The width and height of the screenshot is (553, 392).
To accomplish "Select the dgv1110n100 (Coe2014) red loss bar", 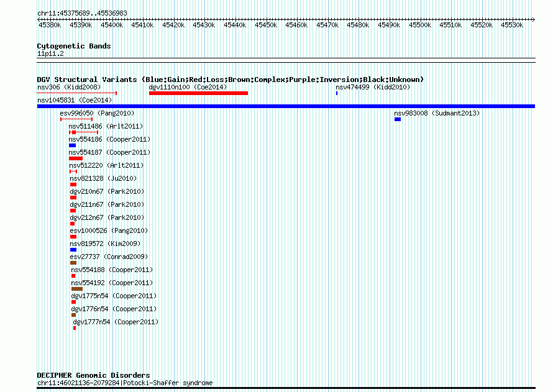I will tap(199, 93).
